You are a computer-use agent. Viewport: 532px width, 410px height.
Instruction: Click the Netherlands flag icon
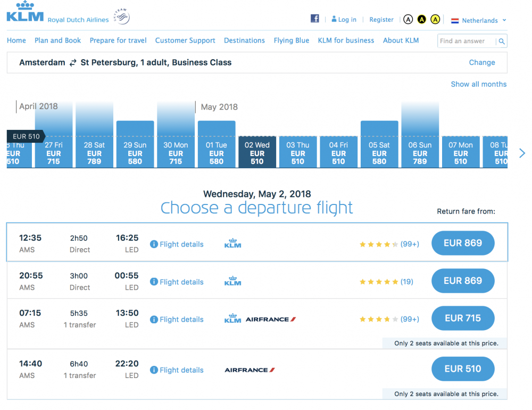pyautogui.click(x=455, y=21)
